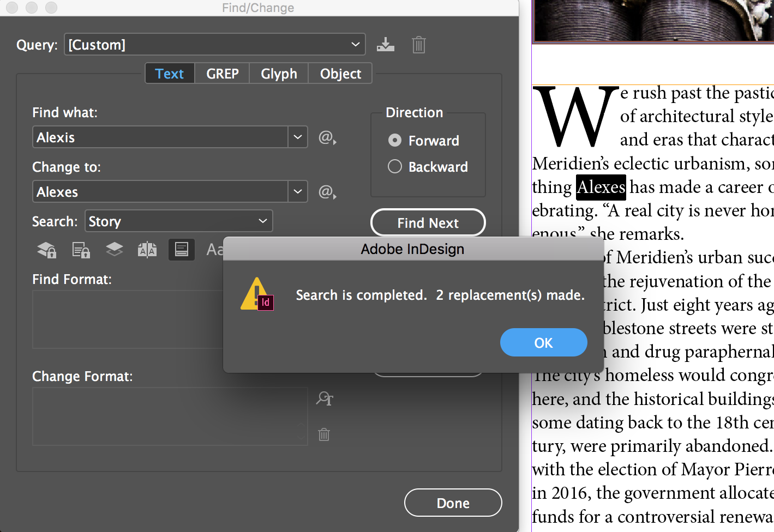Toggle Include Locked Stories search option
Image resolution: width=774 pixels, height=532 pixels.
click(x=81, y=250)
